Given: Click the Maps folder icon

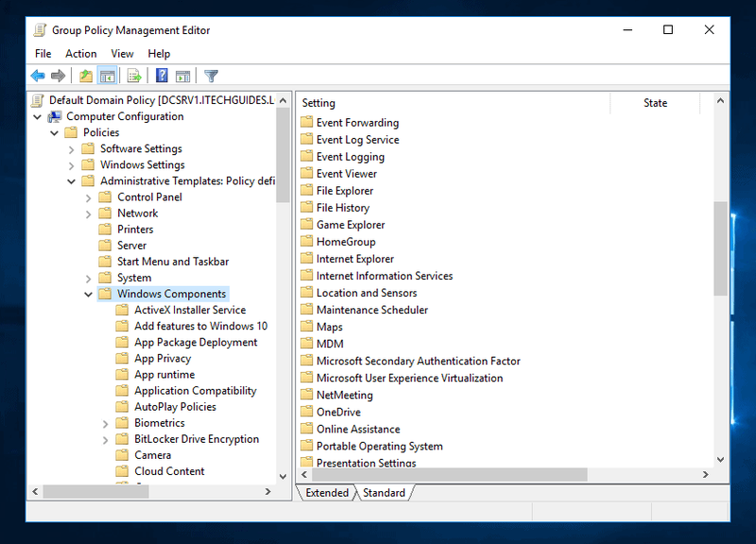Looking at the screenshot, I should [x=306, y=327].
